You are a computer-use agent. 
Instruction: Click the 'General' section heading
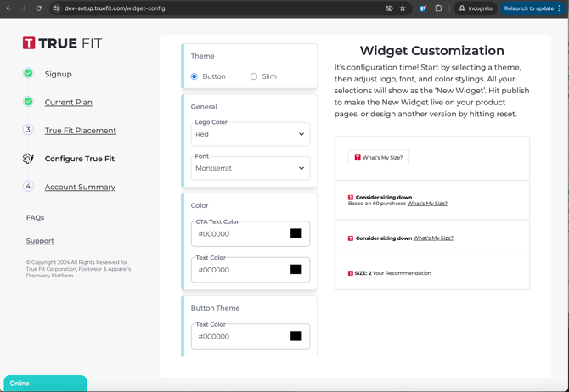coord(204,107)
